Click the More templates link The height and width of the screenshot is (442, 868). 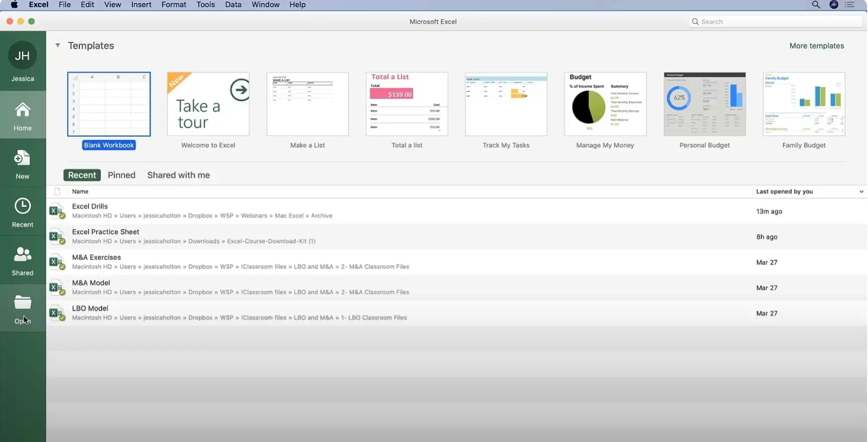tap(816, 46)
